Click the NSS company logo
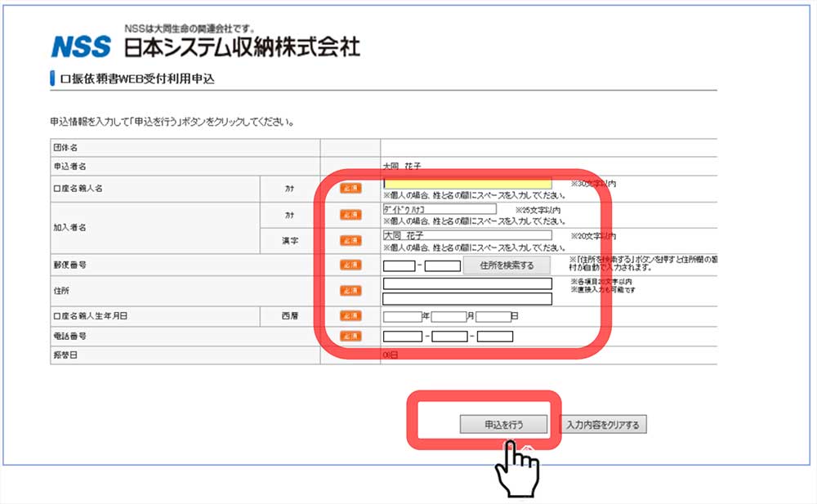817x504 pixels. point(81,47)
